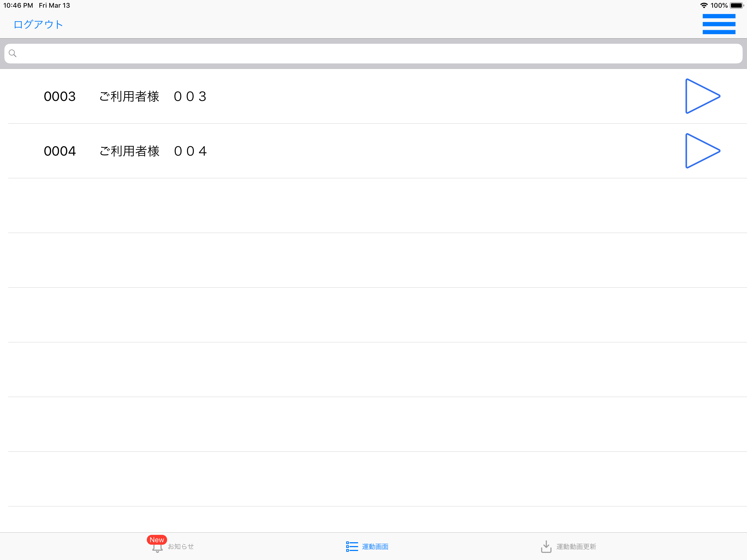The image size is (747, 560).
Task: Click the download icon for 運動動画更新
Action: 546,547
